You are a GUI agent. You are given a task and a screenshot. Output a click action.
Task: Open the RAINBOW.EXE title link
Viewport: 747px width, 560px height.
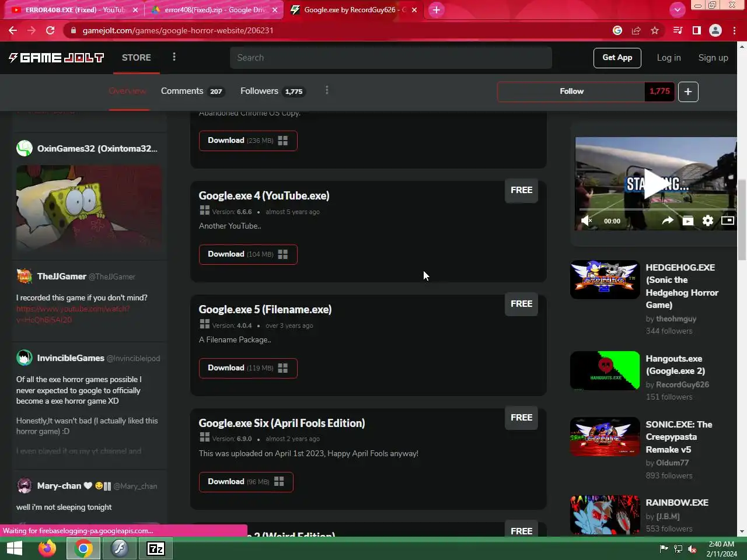[677, 502]
